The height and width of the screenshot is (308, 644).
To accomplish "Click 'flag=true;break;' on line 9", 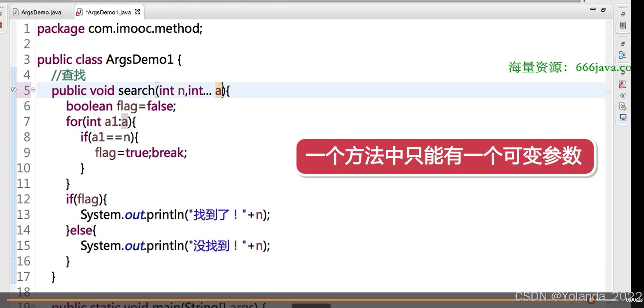I will [x=141, y=153].
